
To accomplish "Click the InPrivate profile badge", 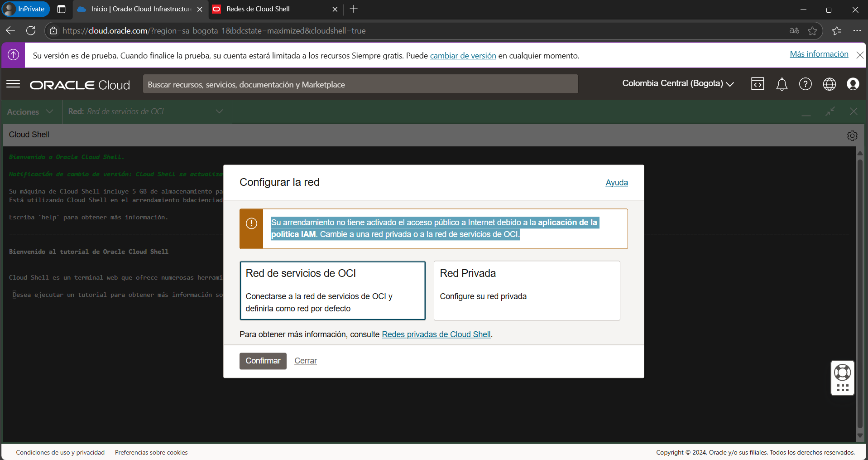I will (26, 9).
